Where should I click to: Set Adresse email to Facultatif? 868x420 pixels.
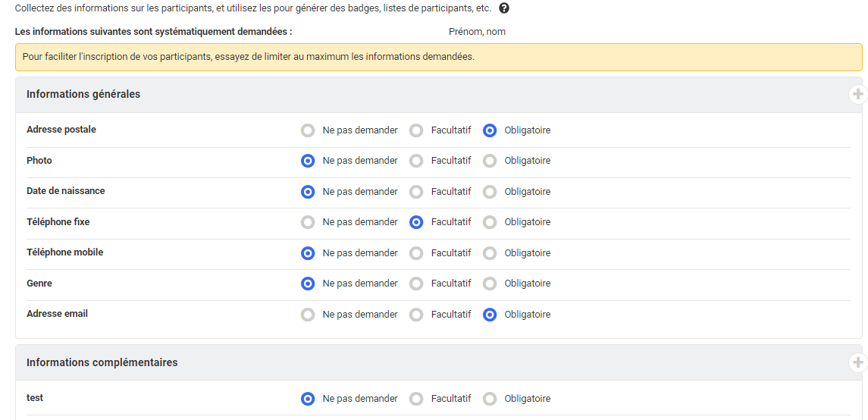click(416, 315)
